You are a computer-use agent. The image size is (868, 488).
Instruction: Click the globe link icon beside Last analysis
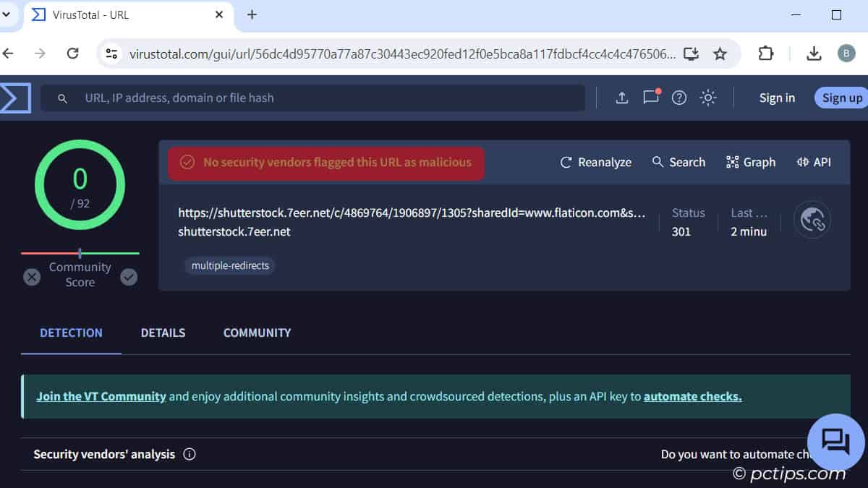pyautogui.click(x=812, y=219)
